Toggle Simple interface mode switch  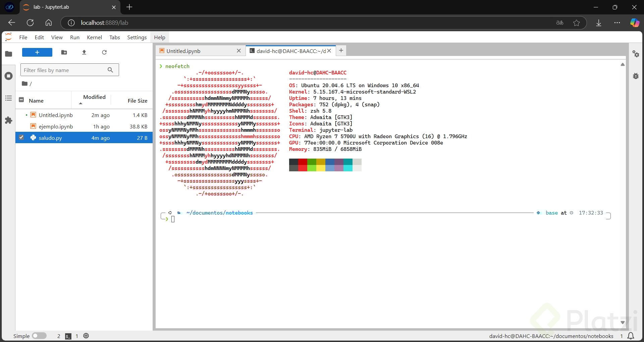tap(39, 336)
